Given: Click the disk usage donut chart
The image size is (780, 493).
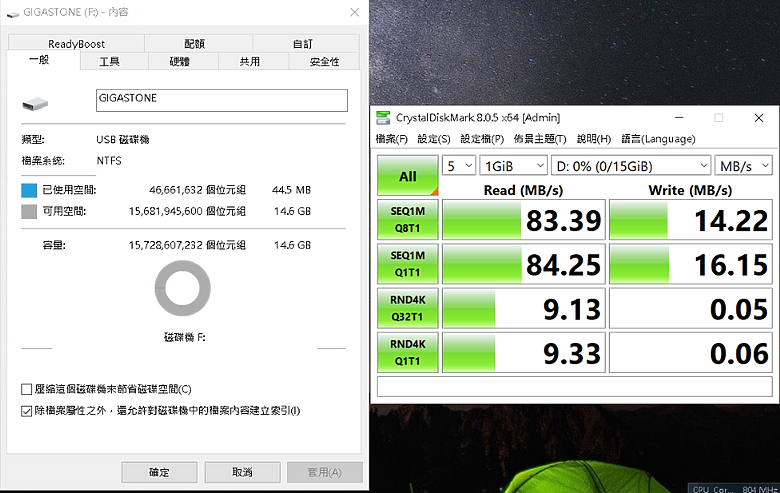Looking at the screenshot, I should pos(183,288).
